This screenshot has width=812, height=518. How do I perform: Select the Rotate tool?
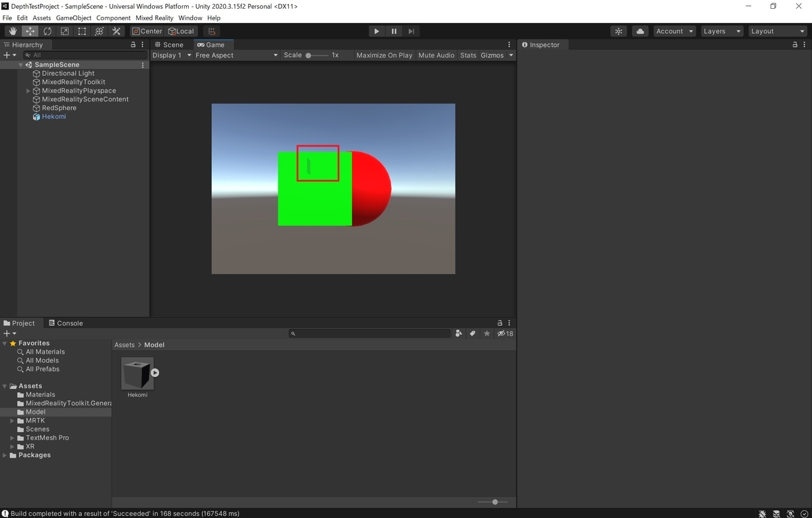[x=47, y=31]
